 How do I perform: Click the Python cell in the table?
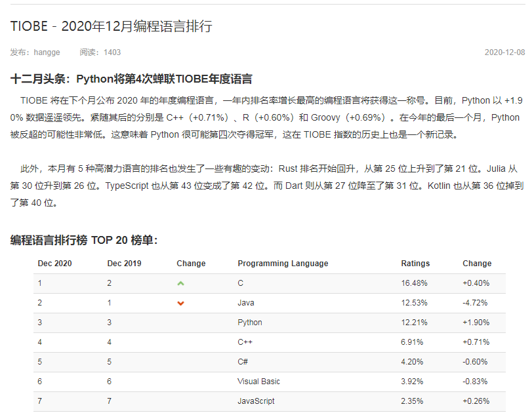(250, 323)
